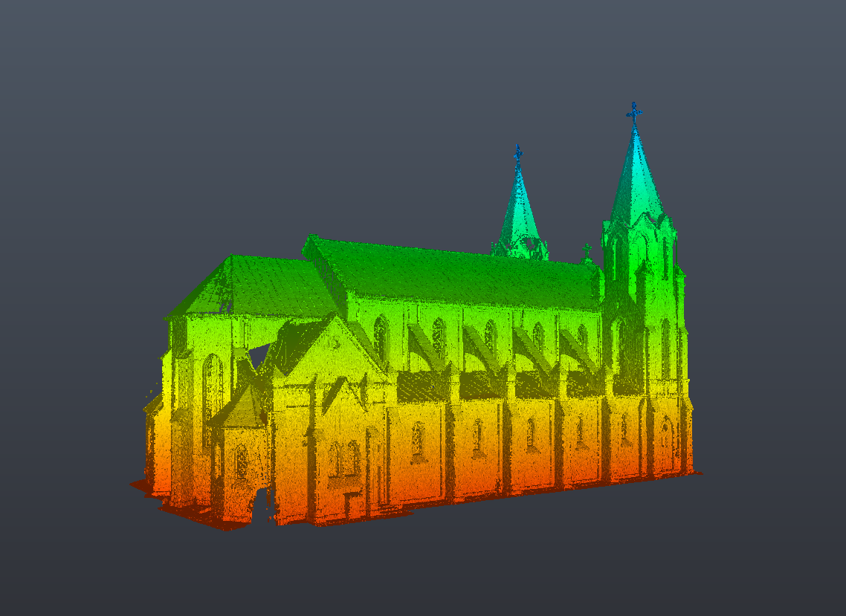
Task: Select the leftmost clerestory arched window
Action: coord(381,338)
